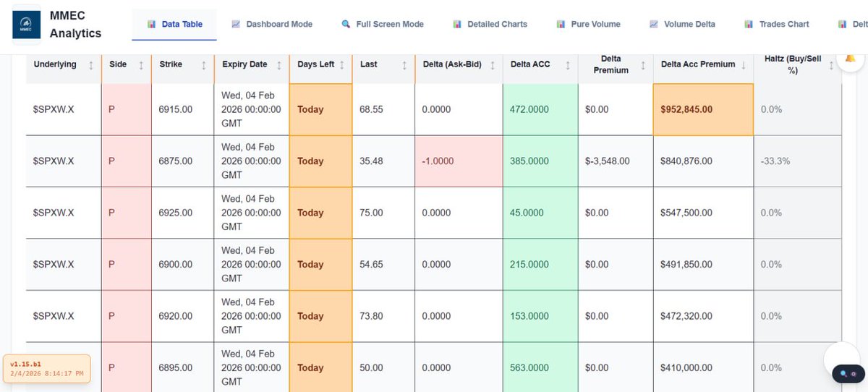Click strike value 6920.00
The width and height of the screenshot is (868, 392).
click(176, 316)
